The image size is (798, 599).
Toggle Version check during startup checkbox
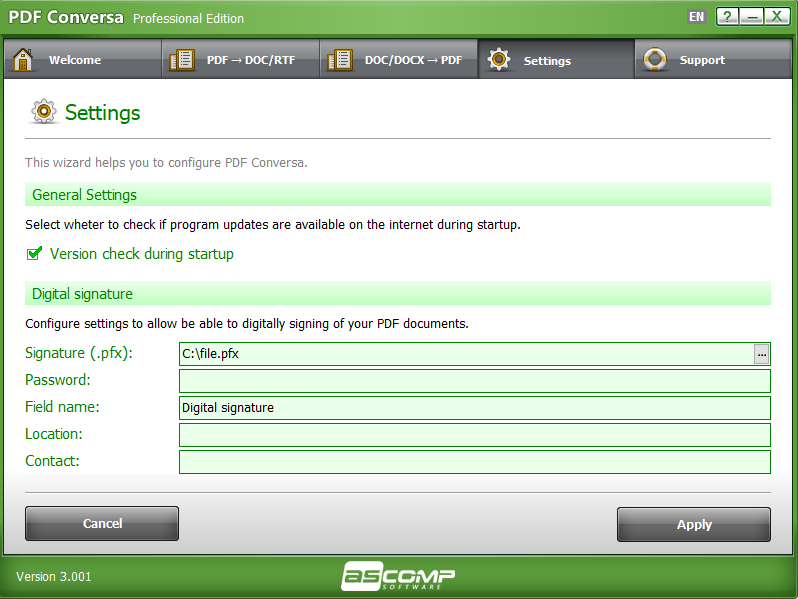point(34,253)
